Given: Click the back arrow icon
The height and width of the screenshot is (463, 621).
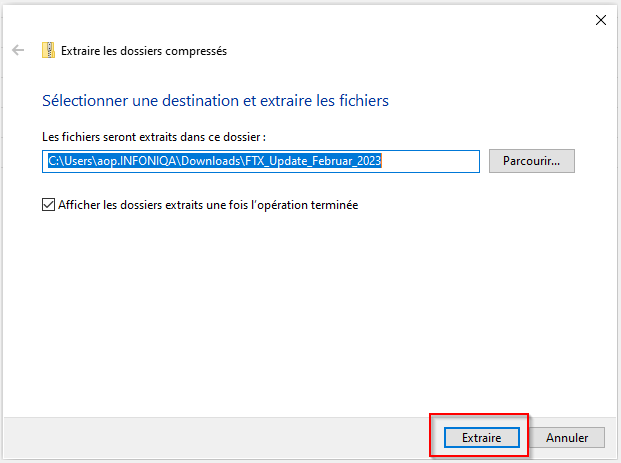Looking at the screenshot, I should [18, 50].
